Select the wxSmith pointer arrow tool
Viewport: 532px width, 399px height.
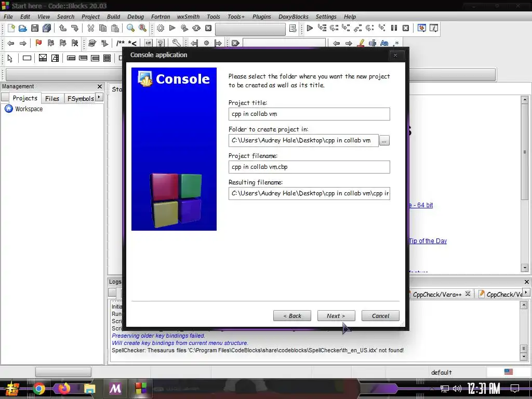point(10,58)
